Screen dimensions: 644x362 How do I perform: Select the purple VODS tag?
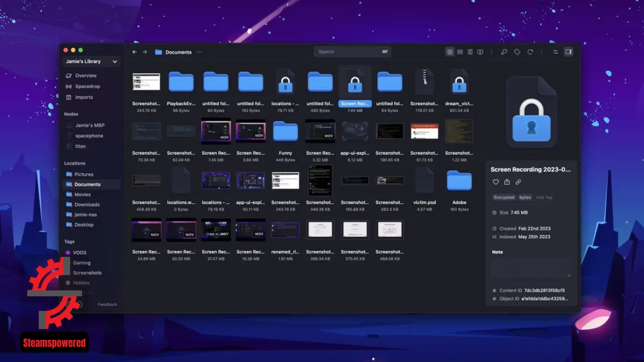coord(79,252)
